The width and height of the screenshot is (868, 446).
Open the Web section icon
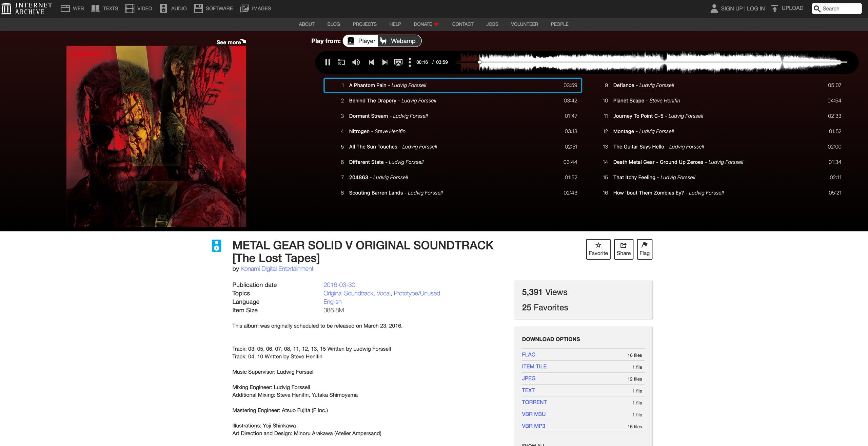click(x=65, y=8)
